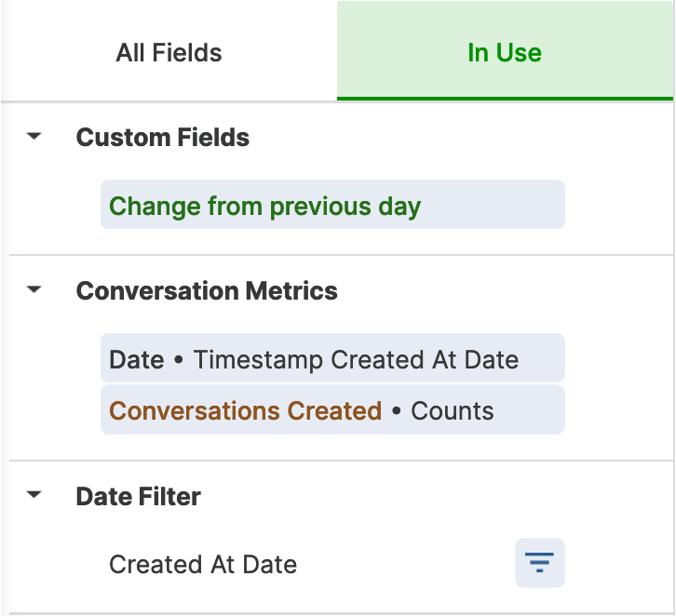Image resolution: width=676 pixels, height=616 pixels.
Task: Switch to the All Fields tab
Action: pos(169,52)
